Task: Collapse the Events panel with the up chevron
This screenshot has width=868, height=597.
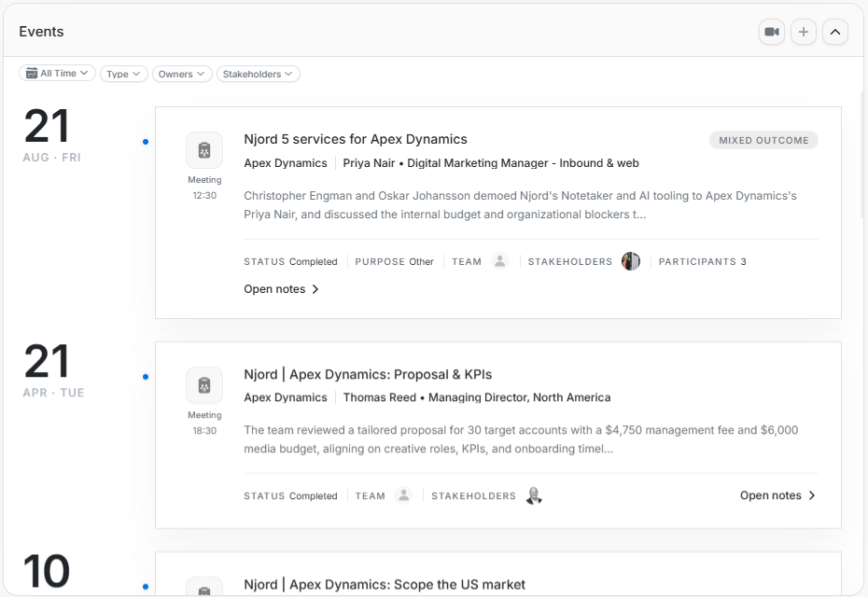Action: (834, 32)
